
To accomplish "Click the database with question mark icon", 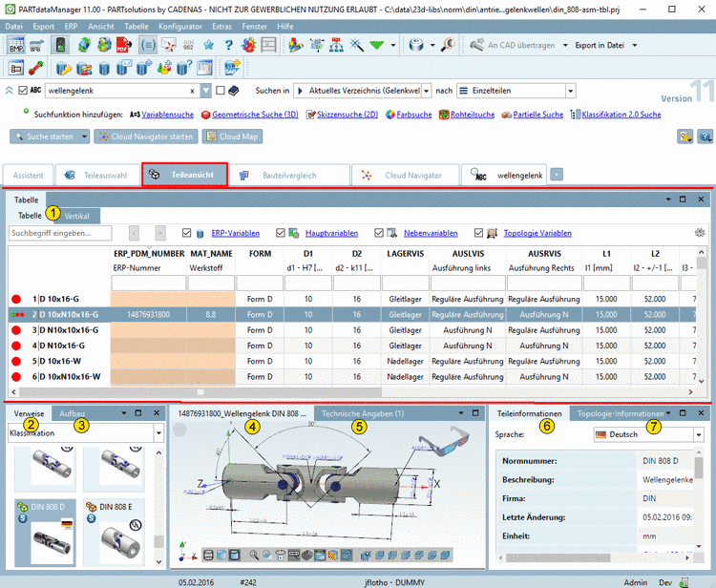I will [184, 68].
